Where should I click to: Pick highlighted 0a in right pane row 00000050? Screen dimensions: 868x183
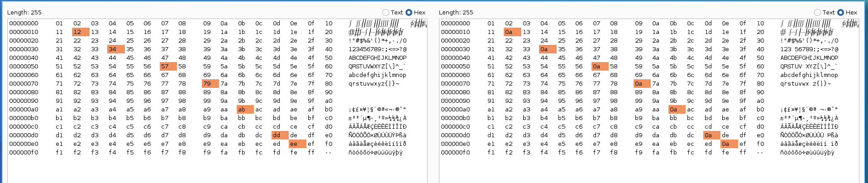(x=600, y=67)
